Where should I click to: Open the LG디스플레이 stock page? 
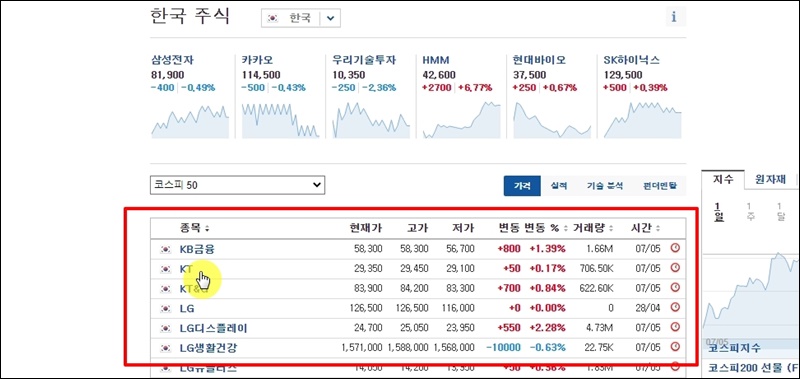[213, 329]
